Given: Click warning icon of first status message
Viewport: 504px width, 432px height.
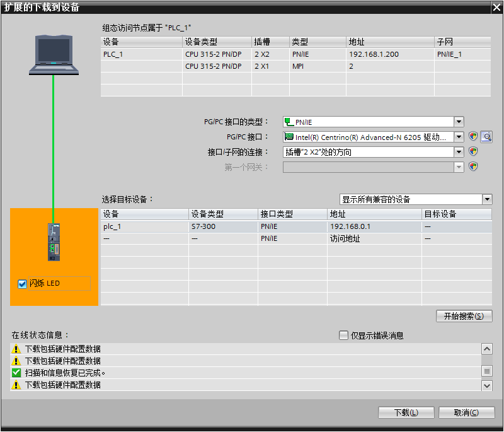Looking at the screenshot, I should (16, 349).
